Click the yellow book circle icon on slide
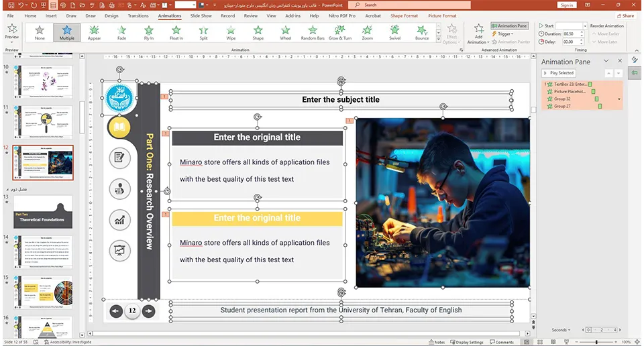Image resolution: width=644 pixels, height=346 pixels. tap(119, 127)
